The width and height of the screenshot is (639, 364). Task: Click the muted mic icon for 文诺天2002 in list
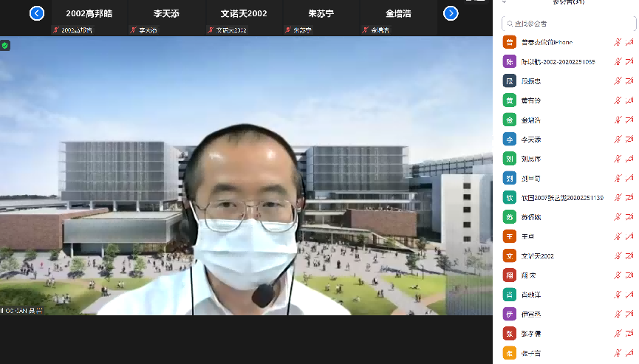coord(618,256)
